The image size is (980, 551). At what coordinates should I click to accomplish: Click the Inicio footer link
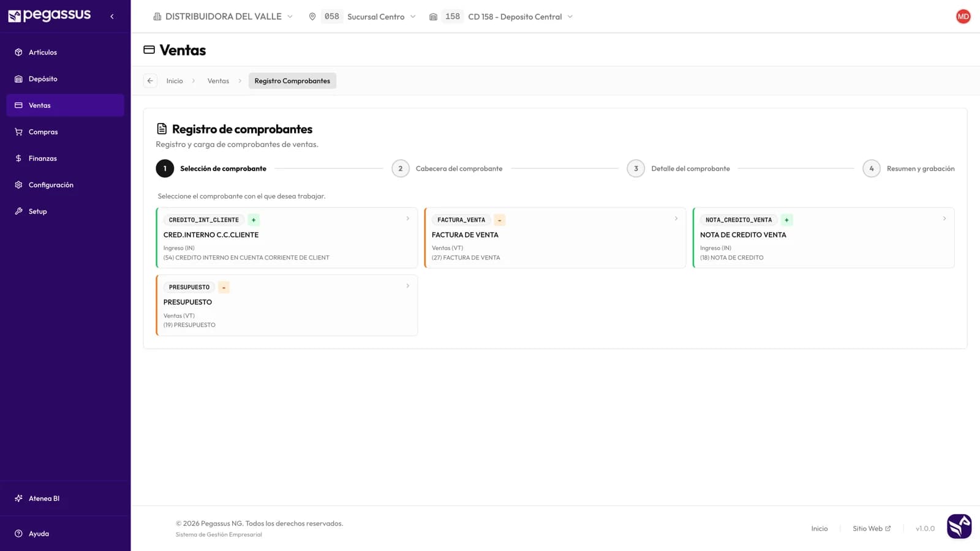(x=820, y=528)
